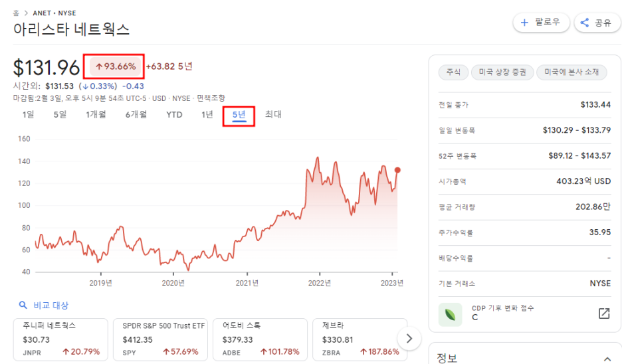Viewport: 622px width, 364px height.
Task: Click the 일일 변동폭 value $130.29 - $133.79
Action: pos(577,130)
